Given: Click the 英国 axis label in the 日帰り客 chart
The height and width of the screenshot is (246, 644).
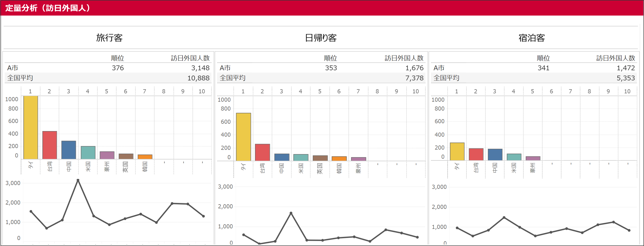Looking at the screenshot, I should click(320, 168).
